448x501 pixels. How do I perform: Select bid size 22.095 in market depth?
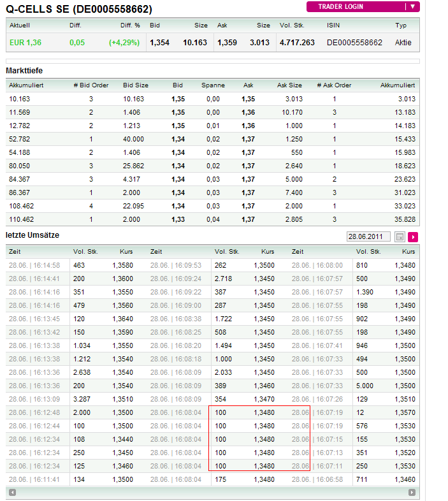pyautogui.click(x=134, y=206)
